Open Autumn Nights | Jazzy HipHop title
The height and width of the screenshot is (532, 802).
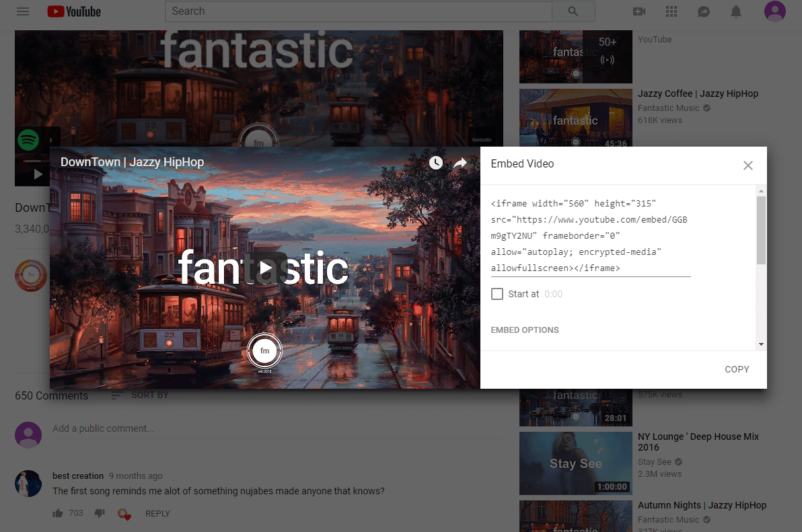tap(702, 505)
